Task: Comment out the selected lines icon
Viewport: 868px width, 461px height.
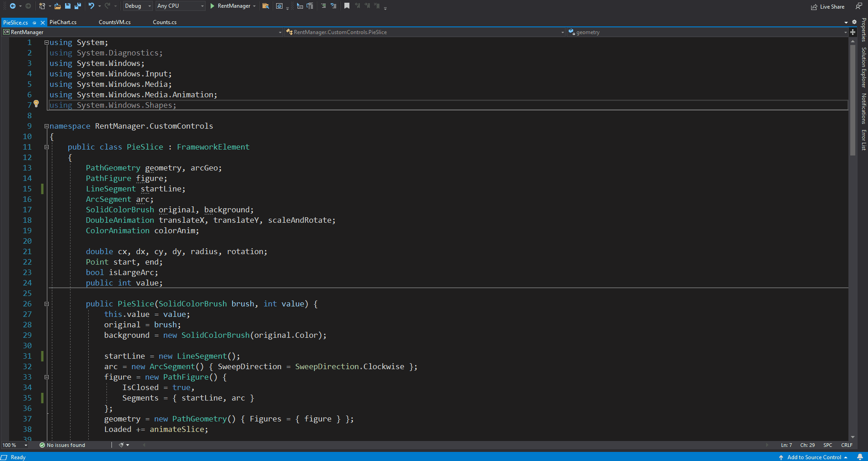Action: pos(323,6)
